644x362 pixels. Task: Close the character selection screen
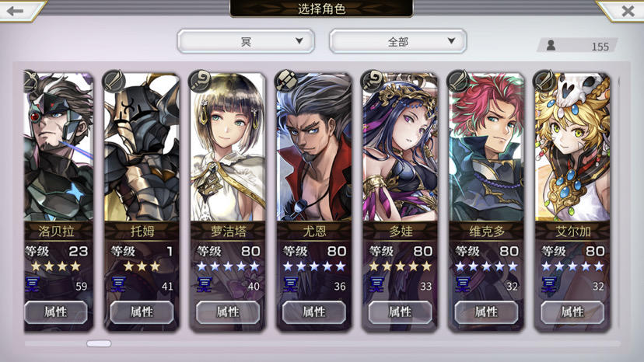click(x=627, y=11)
